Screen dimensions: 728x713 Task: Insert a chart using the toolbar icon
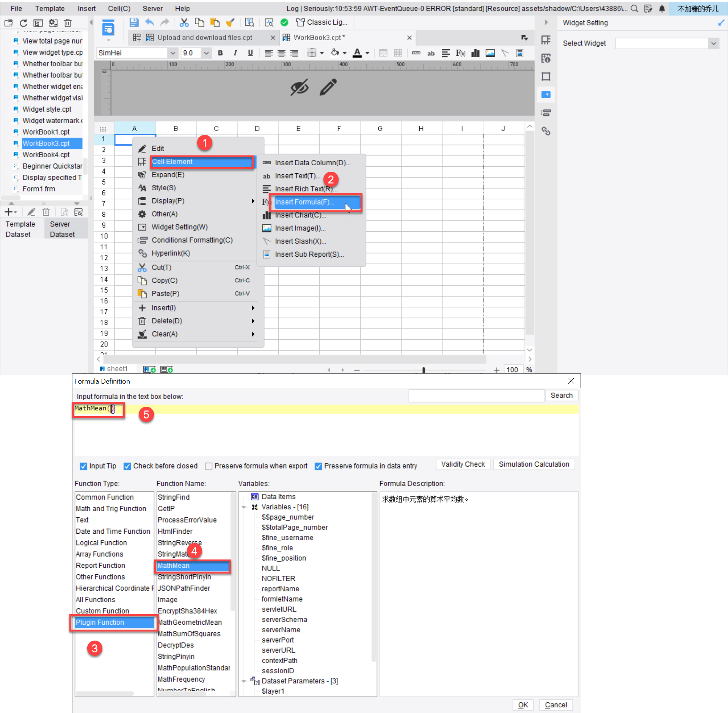[x=475, y=53]
